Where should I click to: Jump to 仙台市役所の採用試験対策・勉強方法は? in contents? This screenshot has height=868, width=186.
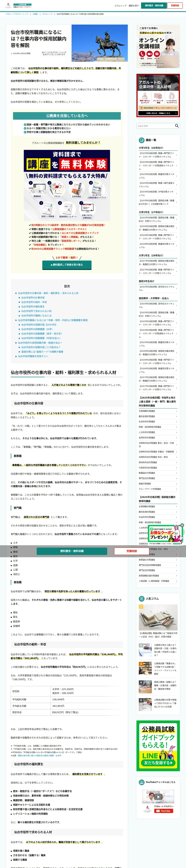40,343
